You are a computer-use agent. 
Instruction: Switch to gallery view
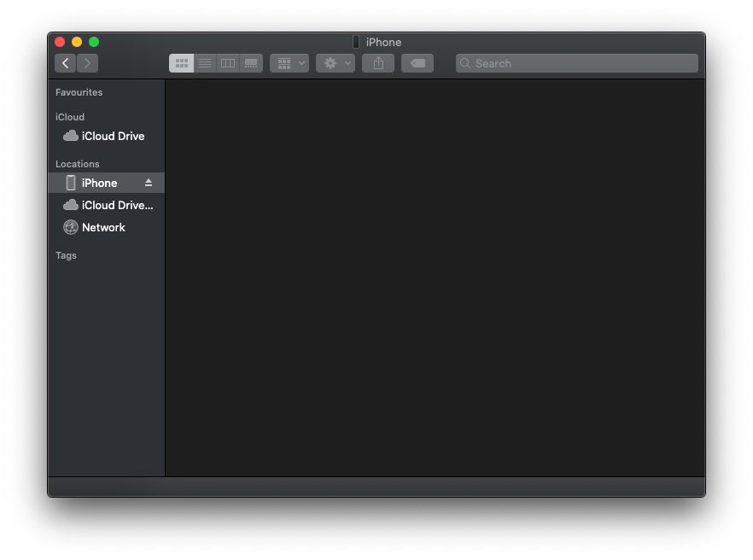click(x=251, y=63)
